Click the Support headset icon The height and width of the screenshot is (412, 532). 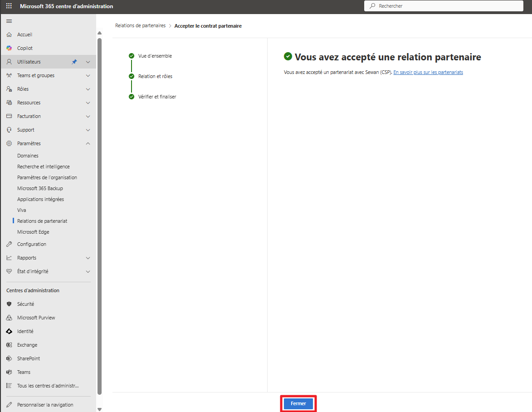coord(9,130)
